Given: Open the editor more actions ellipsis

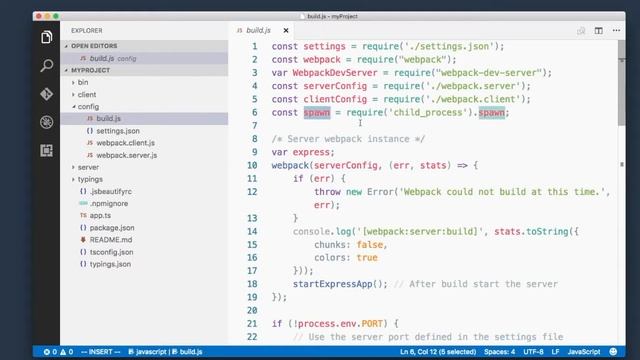Looking at the screenshot, I should point(616,31).
